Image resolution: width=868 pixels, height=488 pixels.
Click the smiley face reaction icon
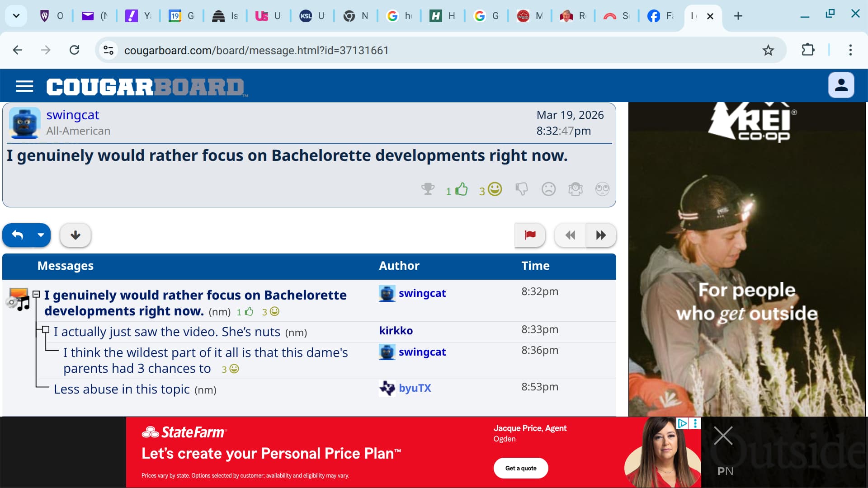(x=495, y=189)
